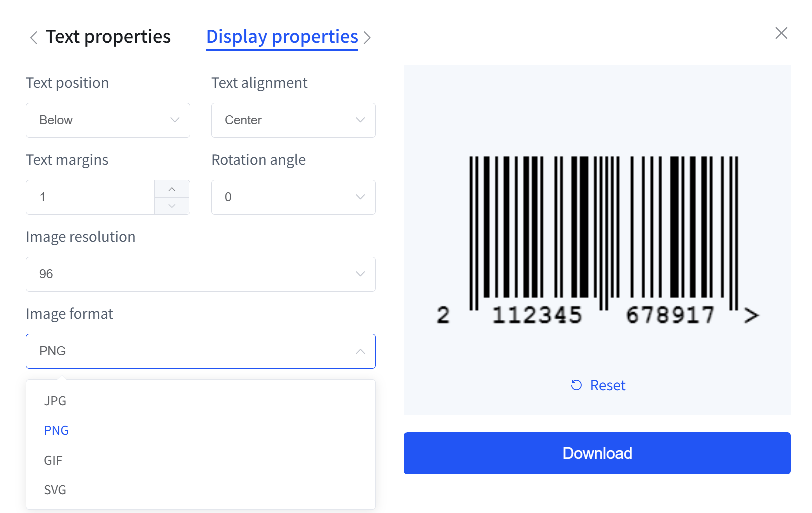The width and height of the screenshot is (812, 513).
Task: Open the Text position dropdown
Action: 108,120
